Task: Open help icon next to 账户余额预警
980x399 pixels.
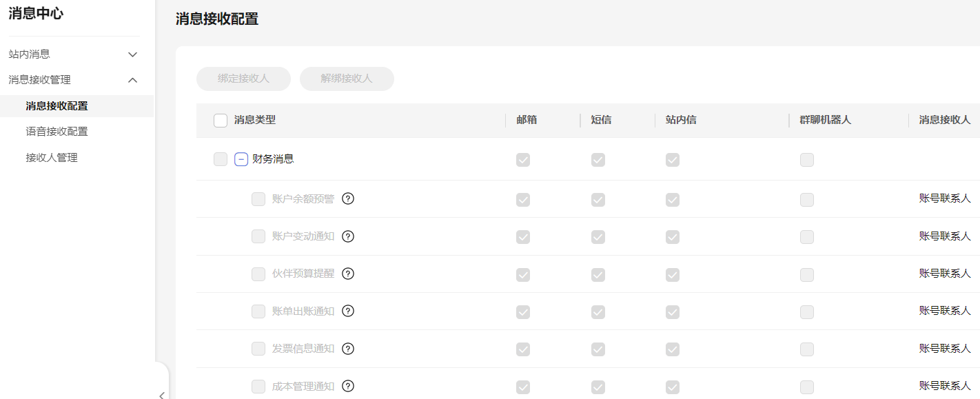Action: pos(348,198)
